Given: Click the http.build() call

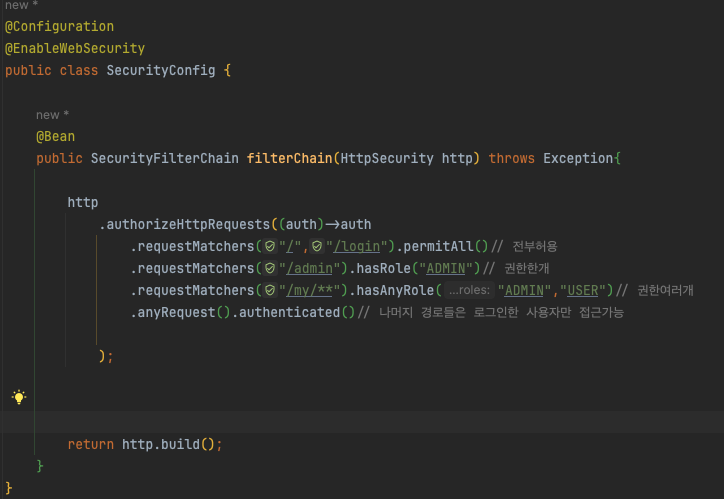Looking at the screenshot, I should pyautogui.click(x=168, y=444).
